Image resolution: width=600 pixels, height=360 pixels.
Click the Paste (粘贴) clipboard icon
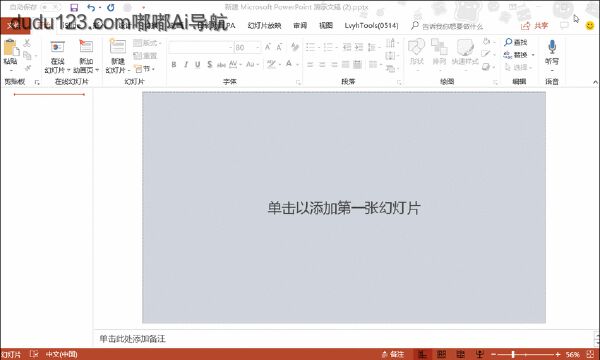pyautogui.click(x=10, y=48)
